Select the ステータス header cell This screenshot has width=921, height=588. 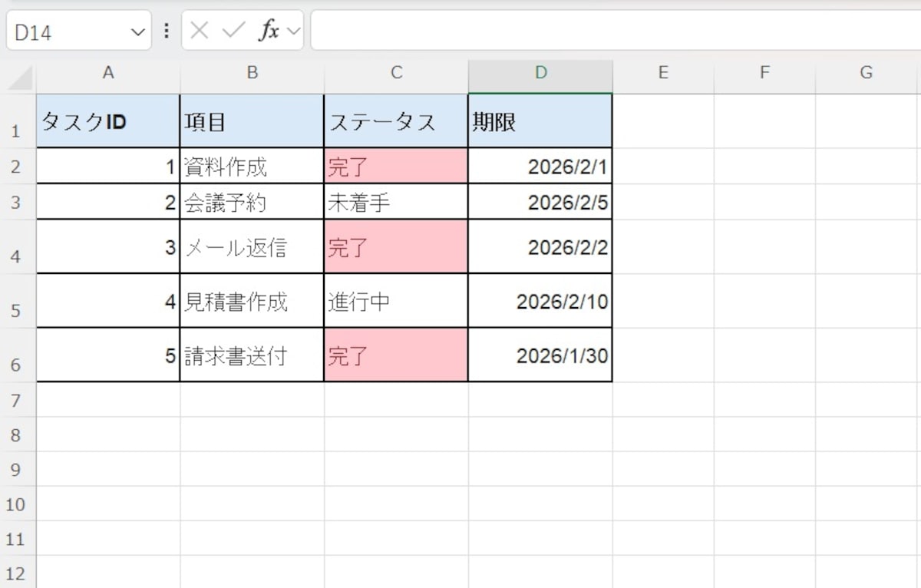click(395, 121)
